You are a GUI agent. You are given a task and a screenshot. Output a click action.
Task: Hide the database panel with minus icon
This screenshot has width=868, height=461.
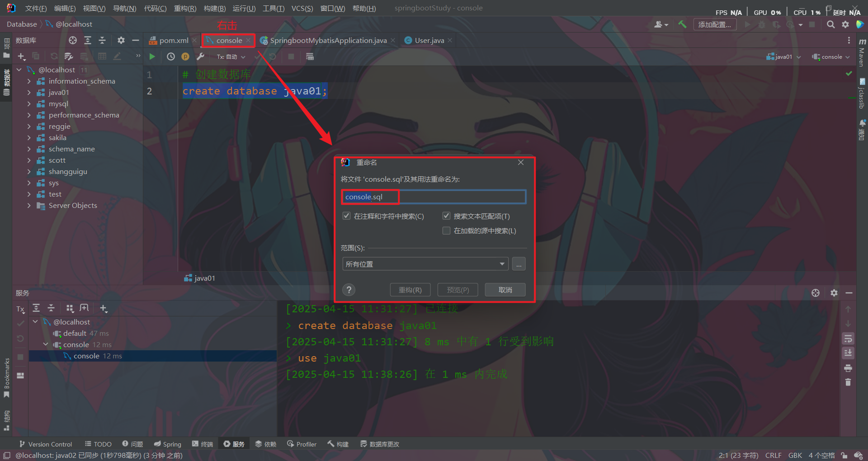pos(135,40)
